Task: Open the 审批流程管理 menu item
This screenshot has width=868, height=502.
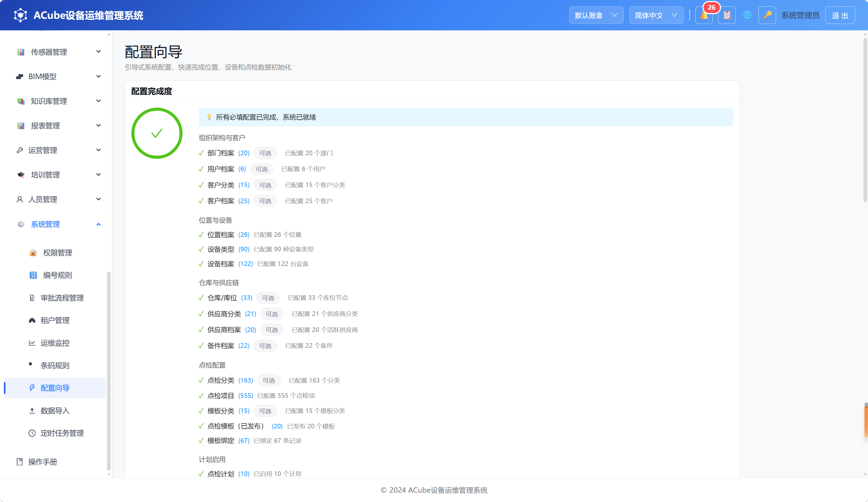Action: pyautogui.click(x=55, y=298)
